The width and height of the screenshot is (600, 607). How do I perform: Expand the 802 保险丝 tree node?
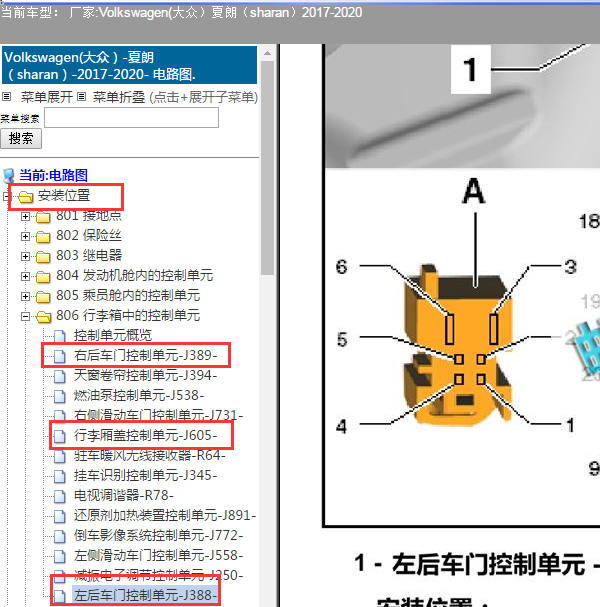(25, 236)
